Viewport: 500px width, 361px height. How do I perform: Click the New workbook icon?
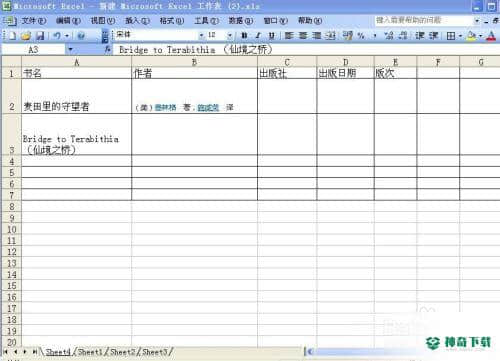[13, 35]
